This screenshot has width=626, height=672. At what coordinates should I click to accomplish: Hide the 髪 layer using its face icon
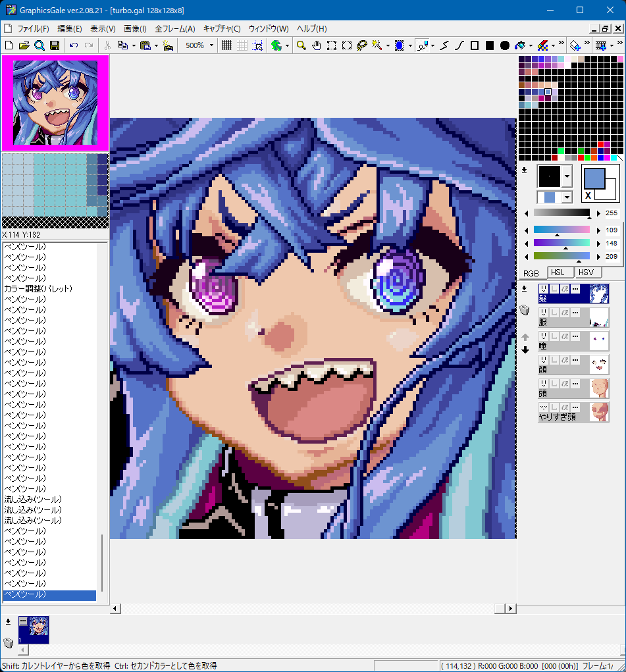(x=544, y=288)
